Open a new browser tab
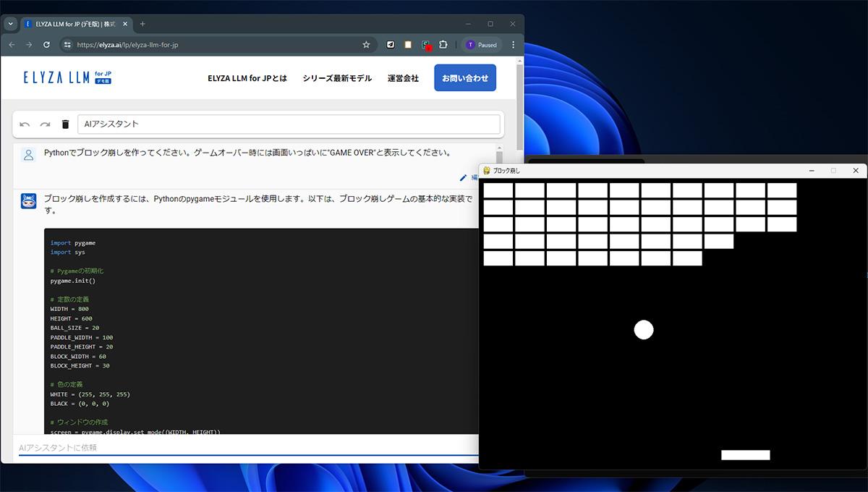This screenshot has height=492, width=868. pos(142,24)
